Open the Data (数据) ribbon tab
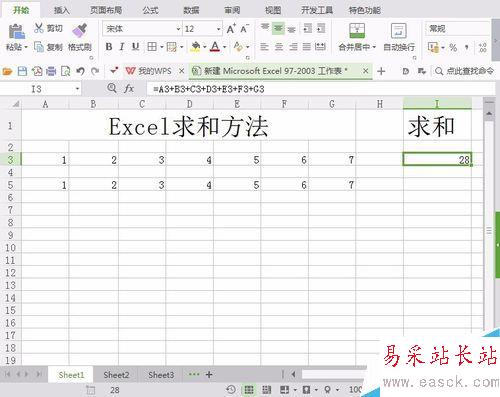Viewport: 500px width, 397px height. pos(191,10)
